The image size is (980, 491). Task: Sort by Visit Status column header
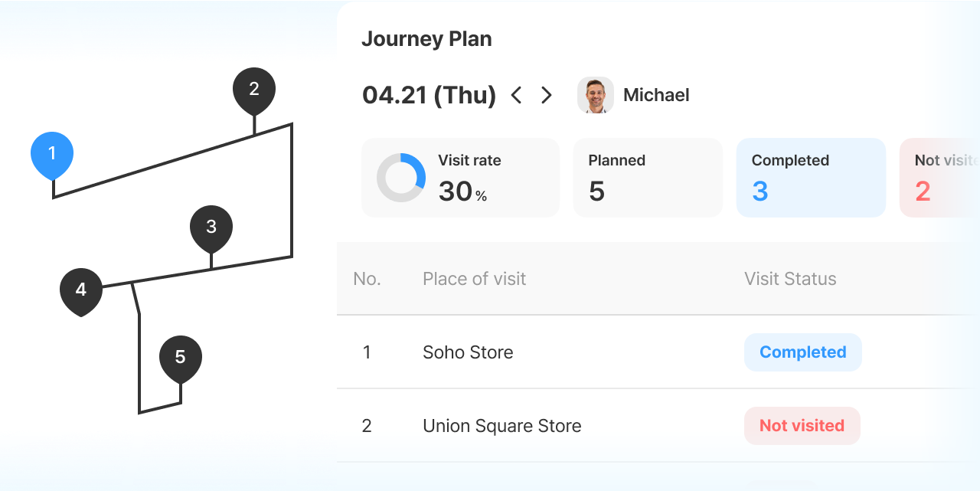[x=790, y=279]
